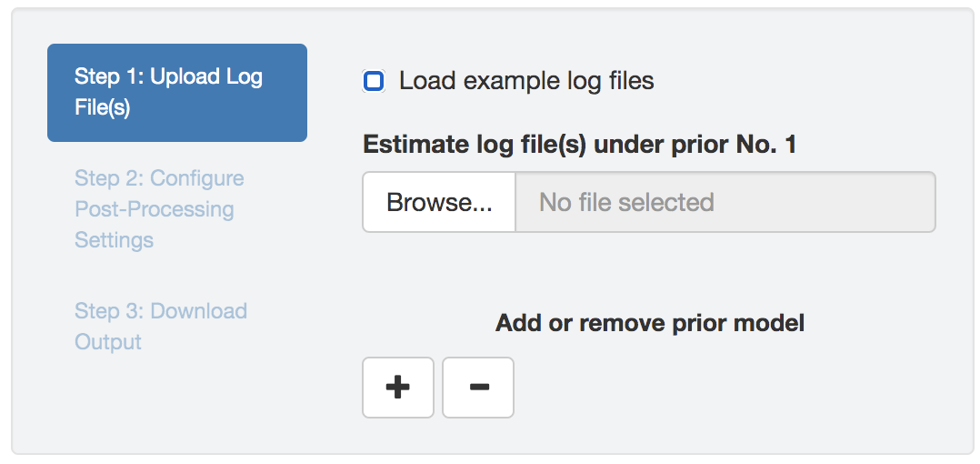
Task: Select the highlighted Upload Log File(s) step
Action: click(177, 93)
